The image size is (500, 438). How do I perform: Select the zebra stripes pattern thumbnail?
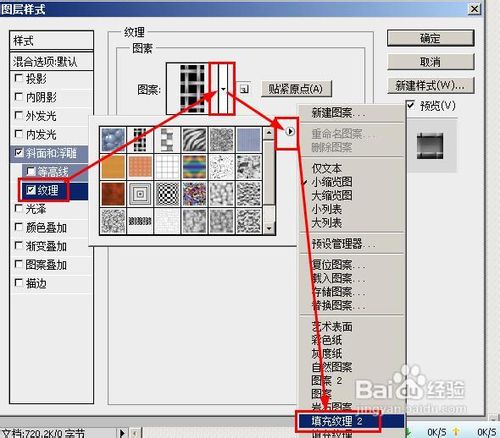coord(195,140)
